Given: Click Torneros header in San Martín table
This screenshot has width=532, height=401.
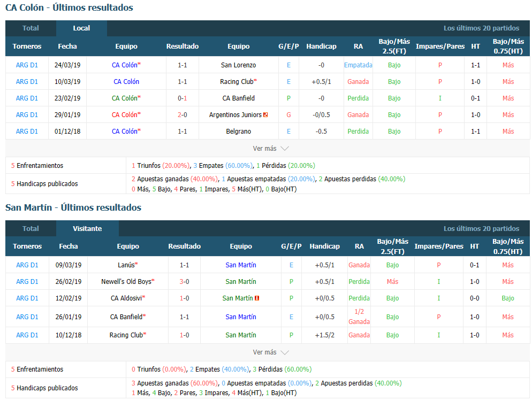Looking at the screenshot, I should click(27, 246).
